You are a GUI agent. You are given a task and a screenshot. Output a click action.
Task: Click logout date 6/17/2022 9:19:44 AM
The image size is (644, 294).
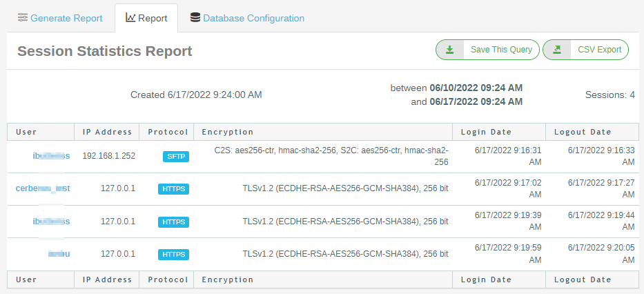[601, 221]
